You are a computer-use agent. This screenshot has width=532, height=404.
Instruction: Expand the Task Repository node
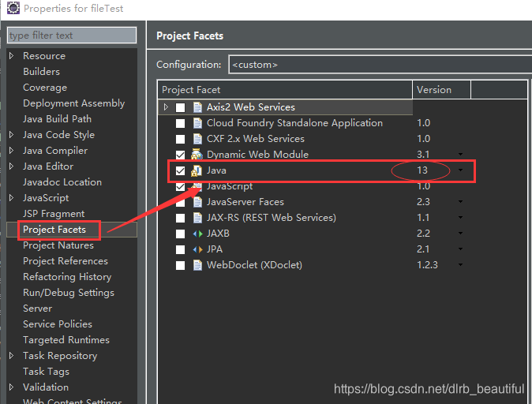pos(12,356)
